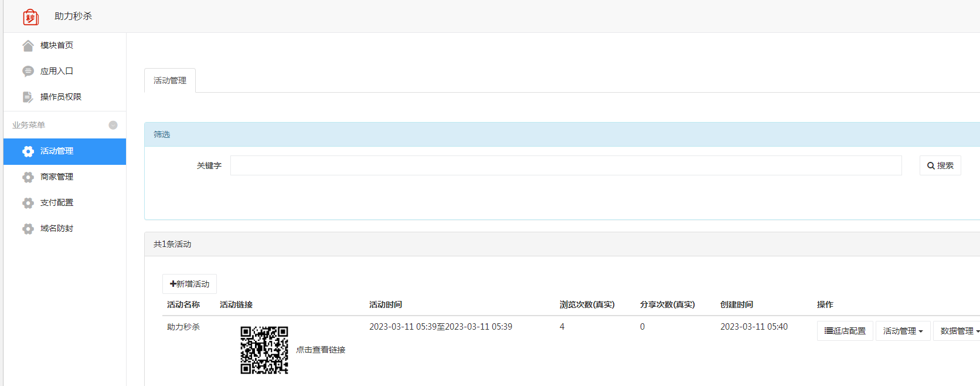The height and width of the screenshot is (386, 980).
Task: Click the document icon beside 操作员权限
Action: coord(28,97)
